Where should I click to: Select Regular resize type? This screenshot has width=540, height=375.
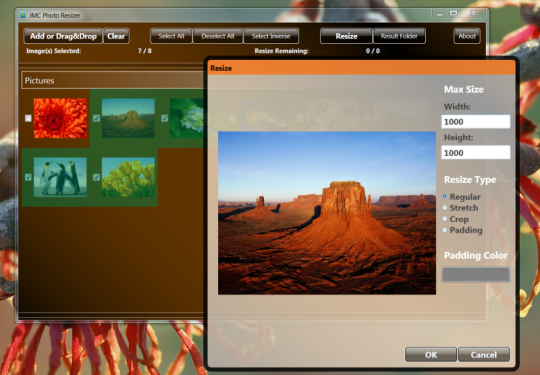coord(461,197)
